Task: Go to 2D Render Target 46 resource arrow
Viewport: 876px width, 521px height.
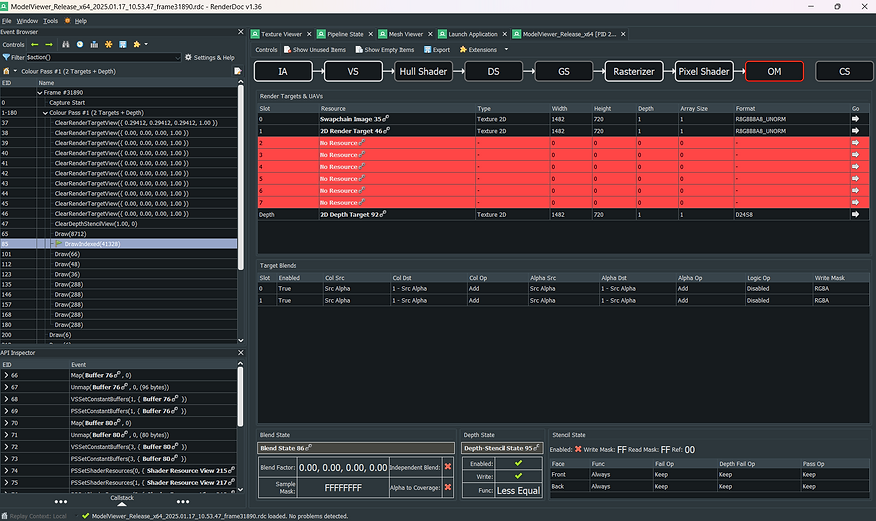Action: [855, 131]
